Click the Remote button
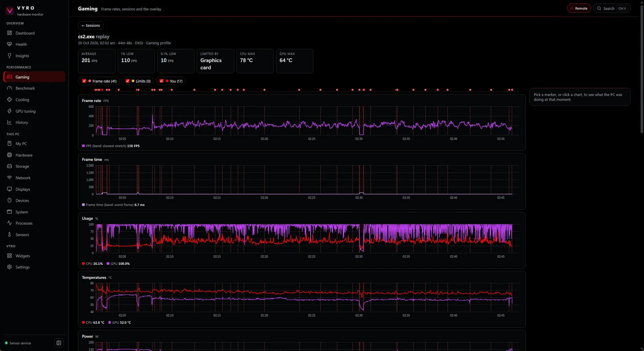The image size is (644, 351). (x=579, y=8)
